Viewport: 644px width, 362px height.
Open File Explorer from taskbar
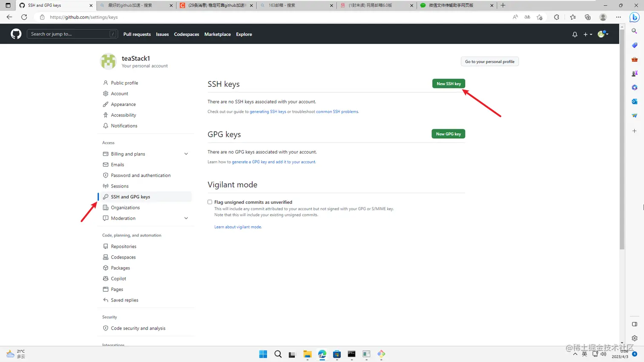[308, 354]
